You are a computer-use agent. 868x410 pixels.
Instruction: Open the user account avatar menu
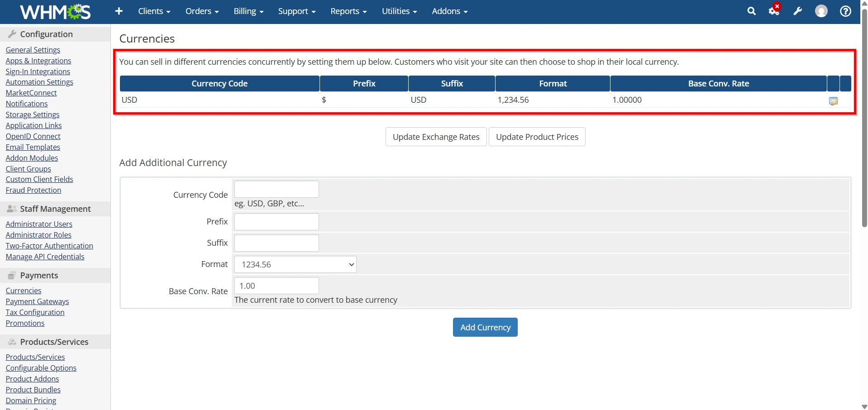pos(821,11)
